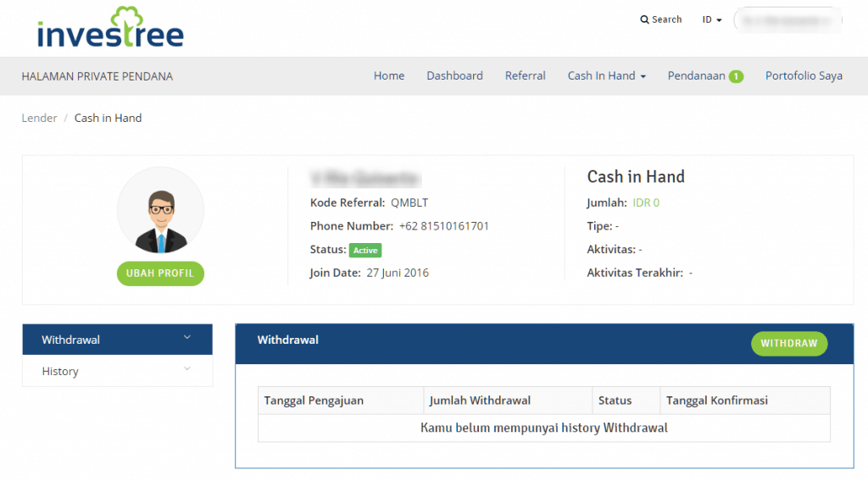Click the IDR 0 amount
868x481 pixels.
click(x=646, y=203)
